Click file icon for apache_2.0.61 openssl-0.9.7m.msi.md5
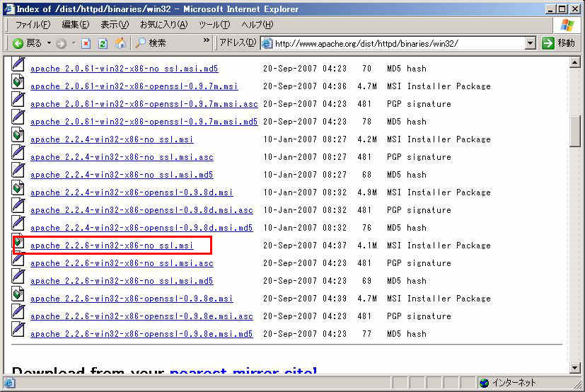This screenshot has height=392, width=585. coord(18,117)
